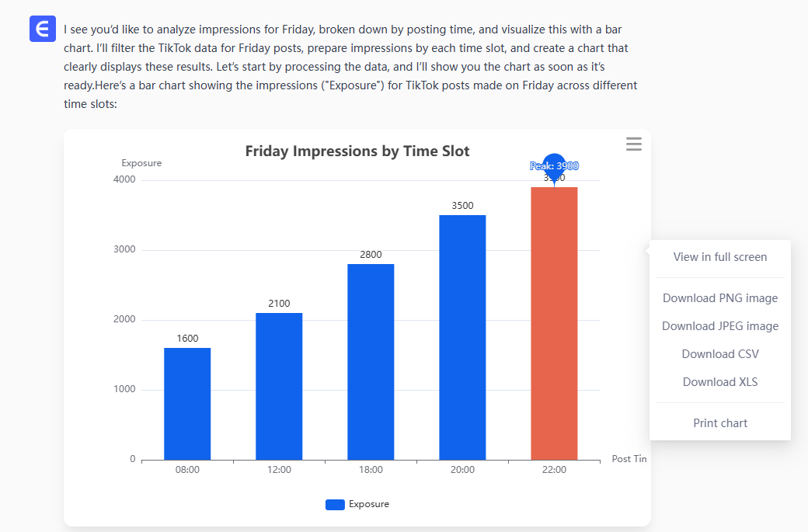Click the 08:00 x-axis label
Image resolution: width=808 pixels, height=532 pixels.
(187, 470)
